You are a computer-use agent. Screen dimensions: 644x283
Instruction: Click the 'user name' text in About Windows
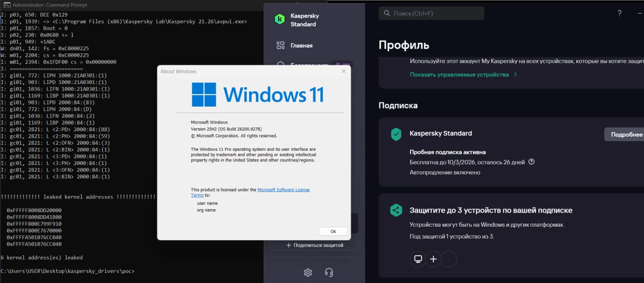(x=207, y=203)
